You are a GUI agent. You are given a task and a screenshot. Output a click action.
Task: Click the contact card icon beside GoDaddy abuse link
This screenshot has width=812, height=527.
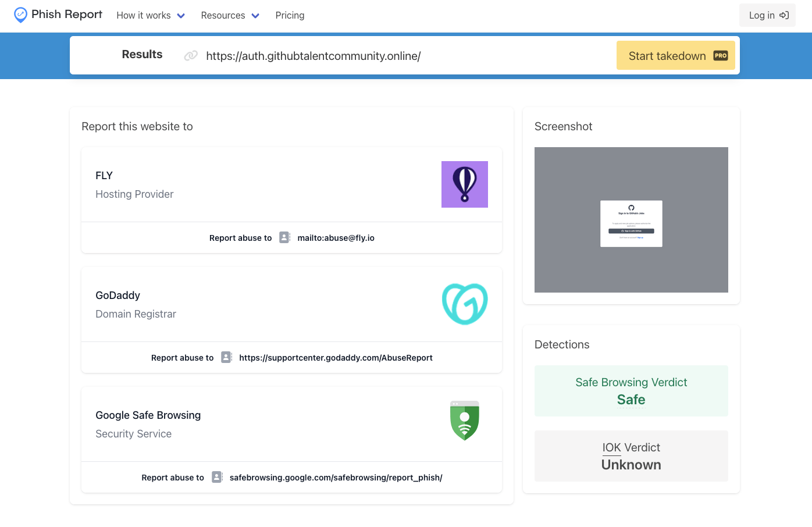[x=226, y=357]
